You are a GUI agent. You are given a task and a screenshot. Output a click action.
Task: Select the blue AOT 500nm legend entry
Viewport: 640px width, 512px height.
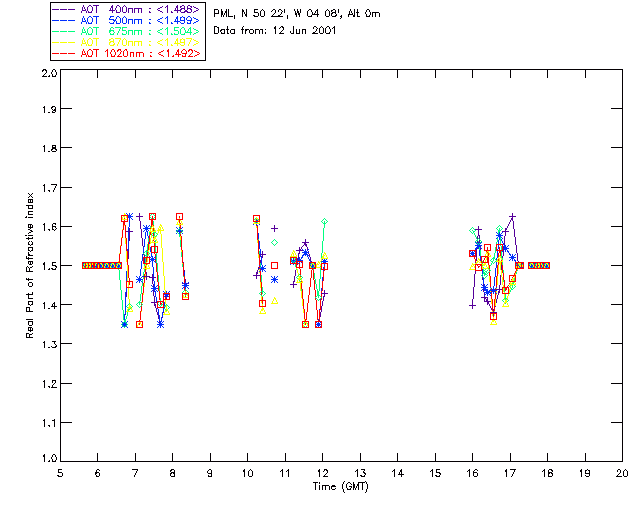click(x=127, y=20)
